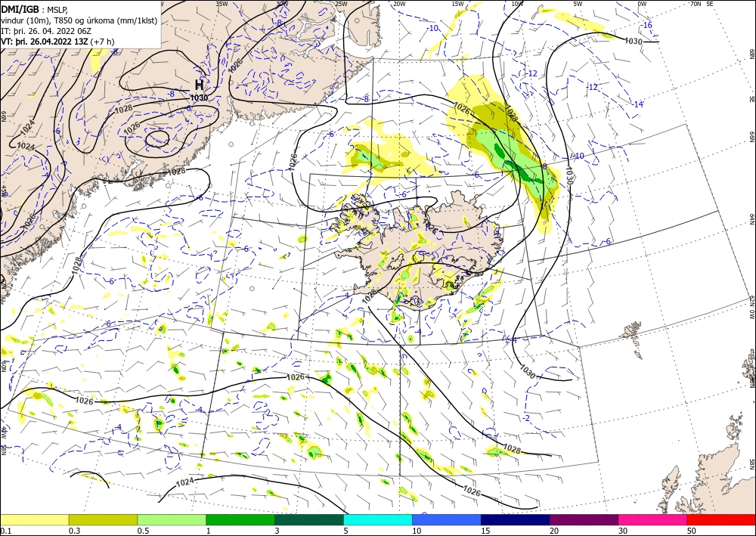Click the "H" high-pressure marker over Greenland
756x536 pixels.
click(x=199, y=85)
